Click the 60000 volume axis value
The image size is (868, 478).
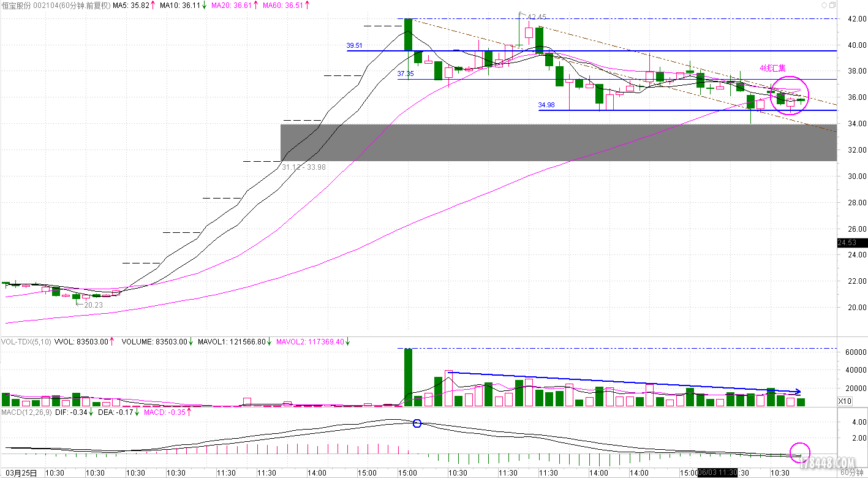point(855,352)
